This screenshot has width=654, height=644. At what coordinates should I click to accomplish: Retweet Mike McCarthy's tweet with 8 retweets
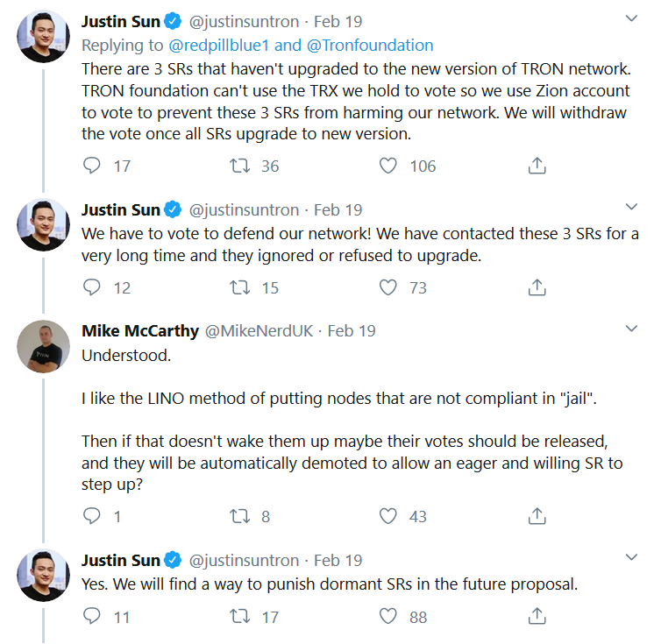[240, 516]
